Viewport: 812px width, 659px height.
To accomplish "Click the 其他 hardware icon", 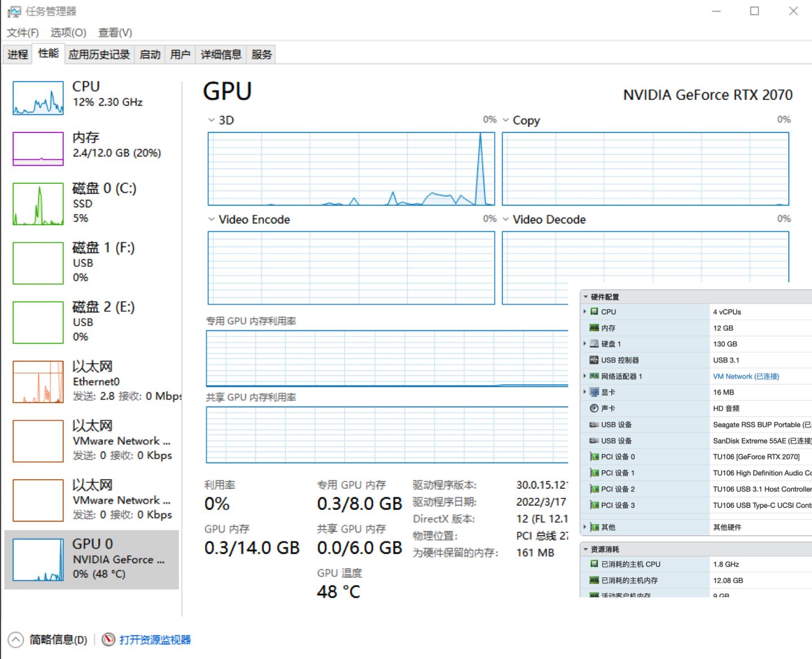I will (594, 527).
